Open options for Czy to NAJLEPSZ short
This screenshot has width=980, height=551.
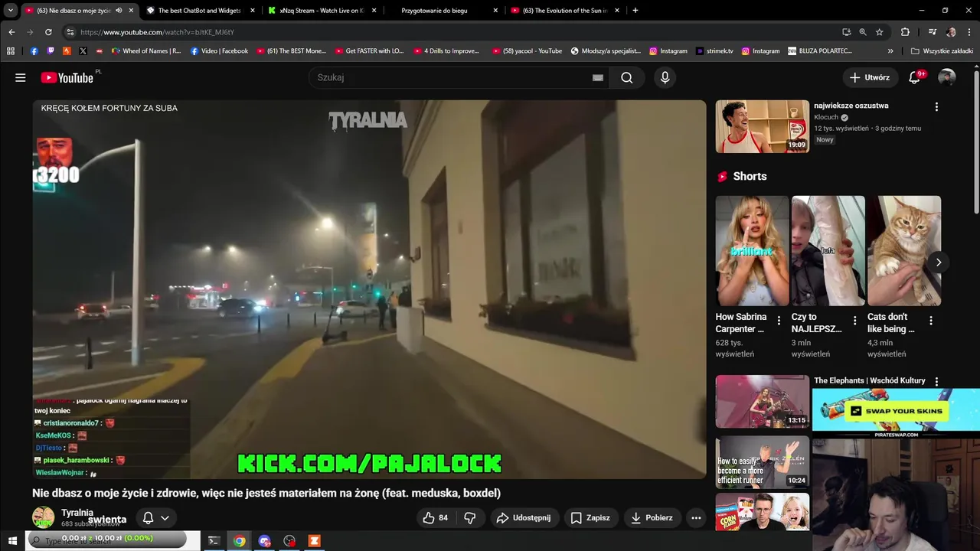tap(854, 321)
